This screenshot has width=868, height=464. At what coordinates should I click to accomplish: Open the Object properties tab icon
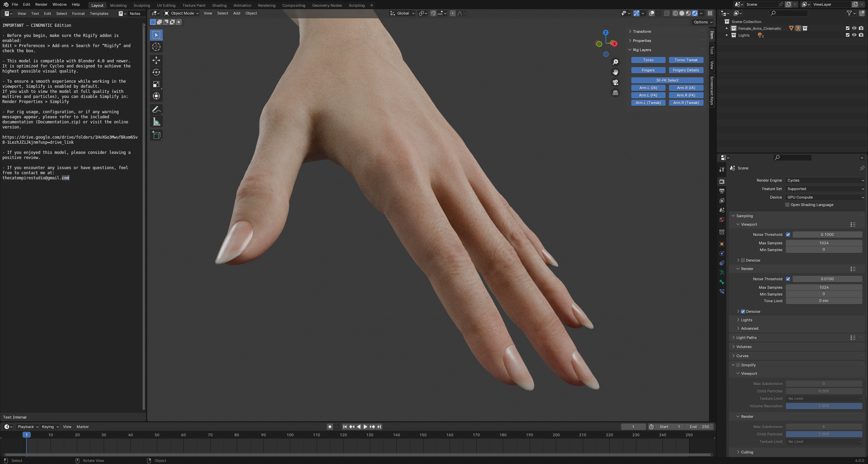722,244
